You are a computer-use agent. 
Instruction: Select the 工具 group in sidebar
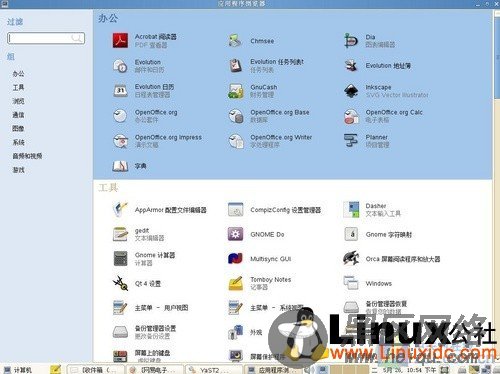[x=18, y=87]
